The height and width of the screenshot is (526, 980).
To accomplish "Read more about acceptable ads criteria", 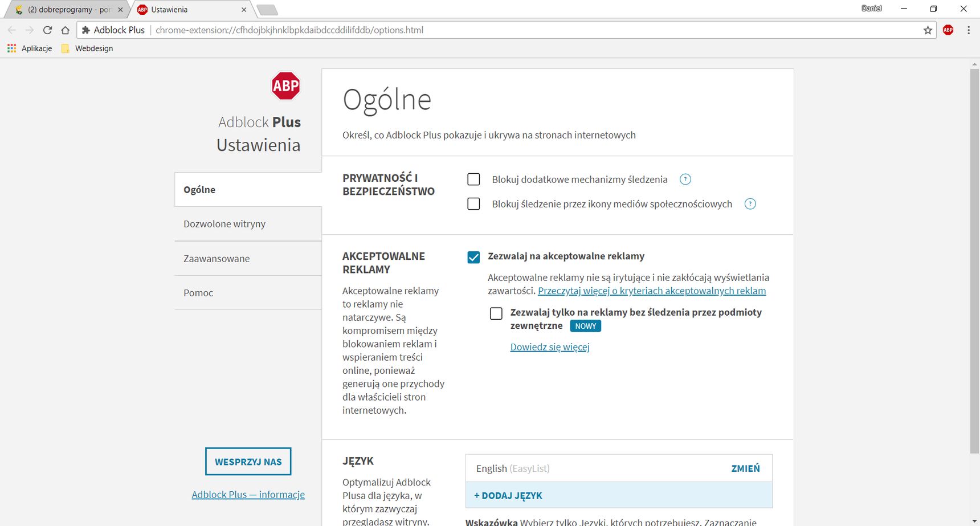I will click(x=652, y=291).
